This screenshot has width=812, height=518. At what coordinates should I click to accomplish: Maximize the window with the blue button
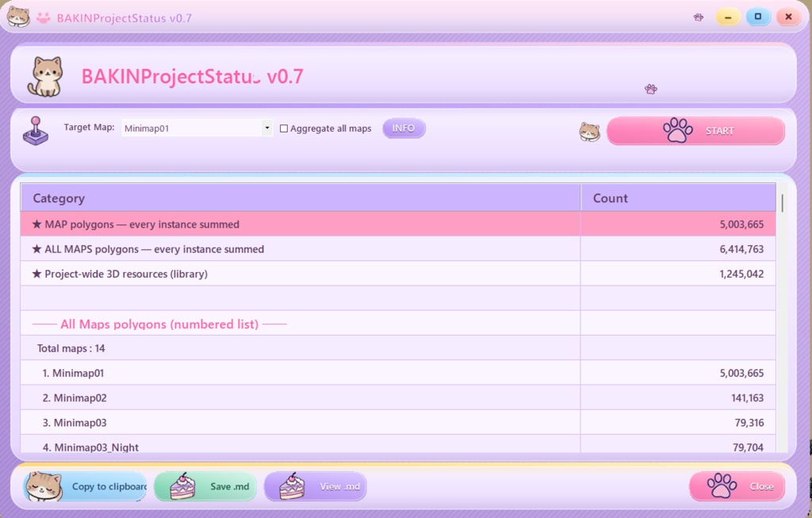(x=758, y=17)
